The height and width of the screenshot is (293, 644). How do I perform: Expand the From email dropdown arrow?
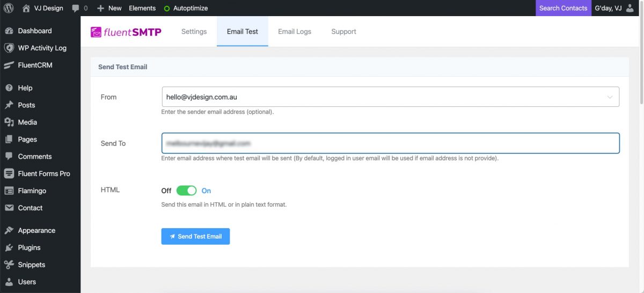coord(610,97)
